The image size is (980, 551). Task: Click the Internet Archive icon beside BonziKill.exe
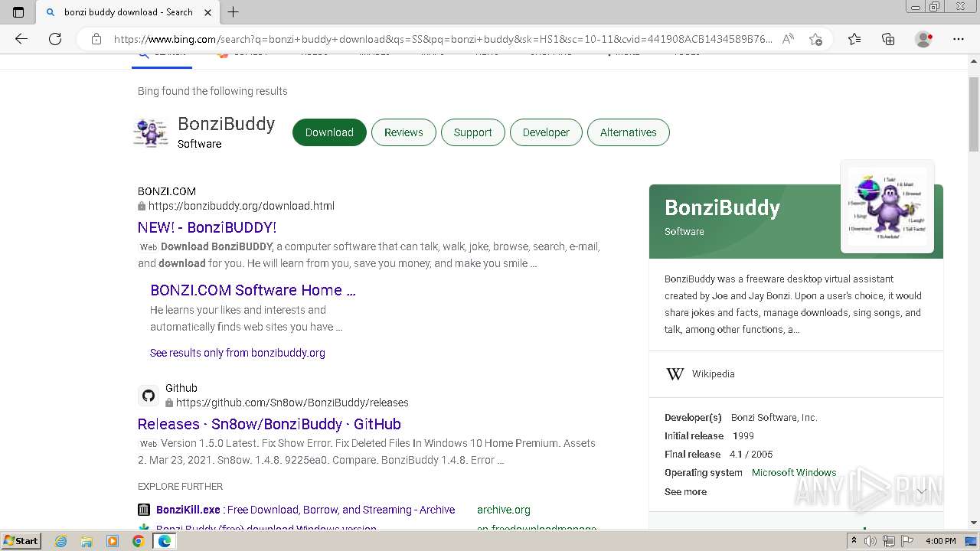tap(144, 510)
